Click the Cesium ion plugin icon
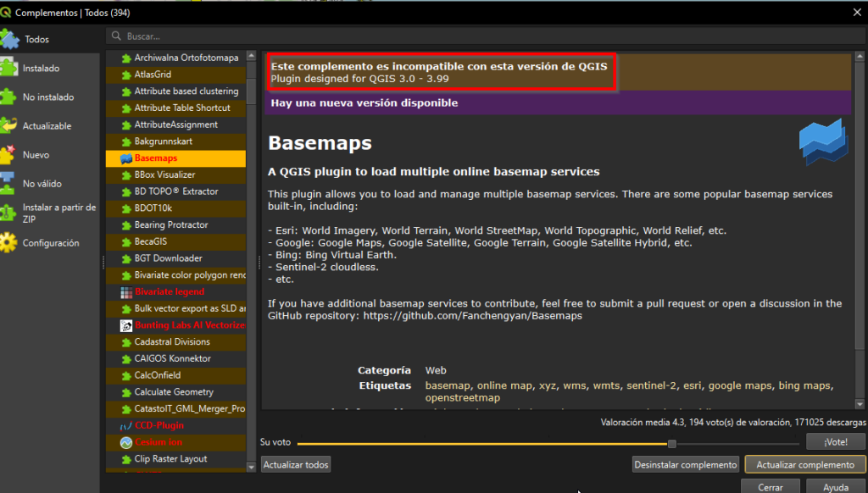Viewport: 868px width, 493px height. click(x=126, y=442)
